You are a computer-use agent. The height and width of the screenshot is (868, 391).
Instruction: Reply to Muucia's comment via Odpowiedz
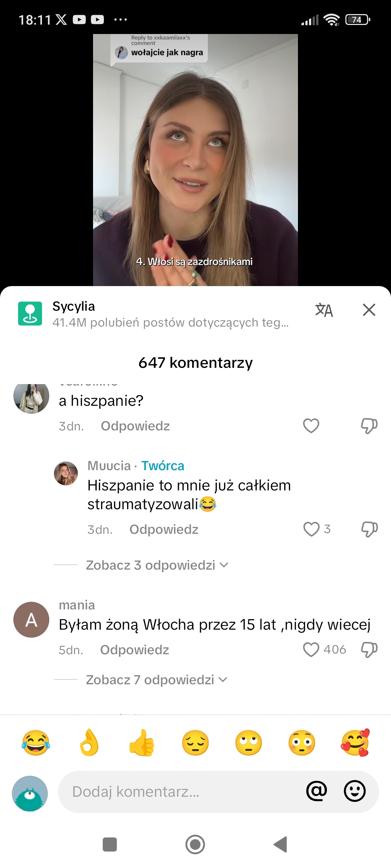coord(164,529)
